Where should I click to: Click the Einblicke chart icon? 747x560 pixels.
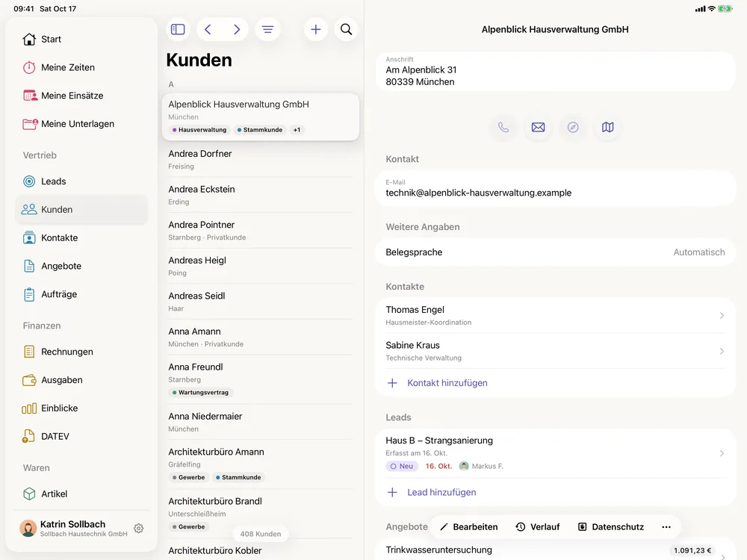[x=29, y=408]
